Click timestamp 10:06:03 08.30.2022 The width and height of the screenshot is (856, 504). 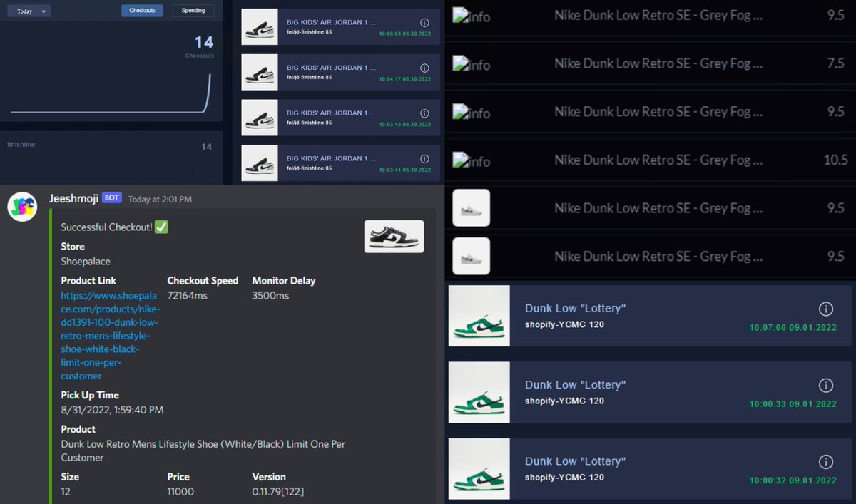tap(404, 34)
